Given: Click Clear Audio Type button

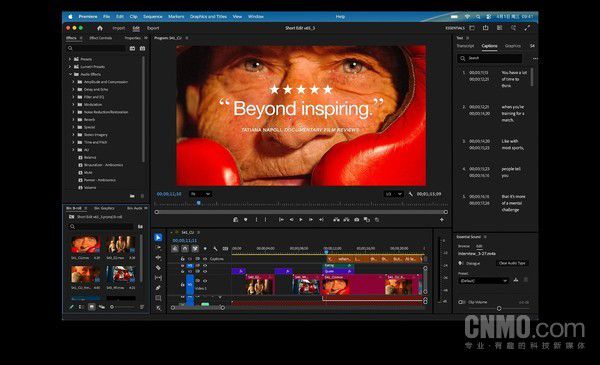Looking at the screenshot, I should click(x=512, y=263).
